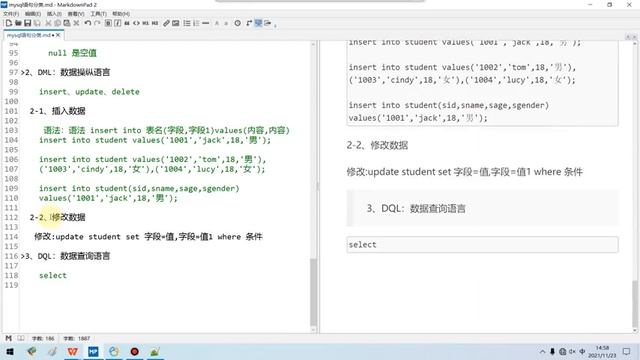This screenshot has width=640, height=360.
Task: Click the MarkdownPad taskbar icon
Action: [93, 351]
